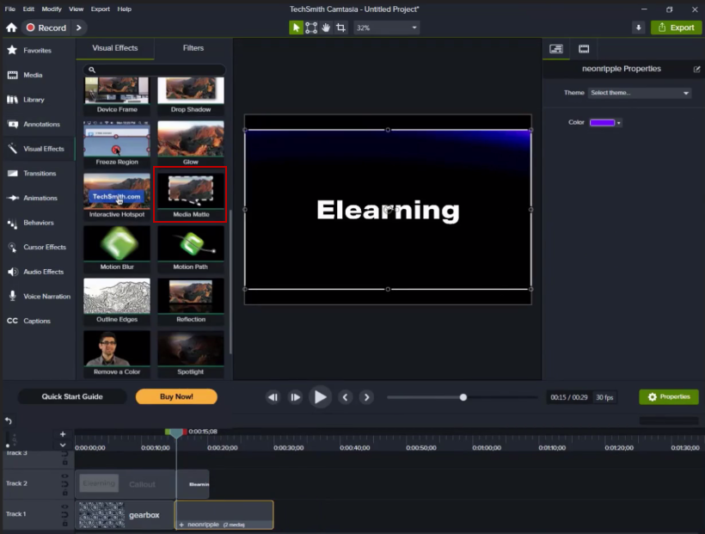
Task: Undo using the timeline undo arrow
Action: [9, 421]
